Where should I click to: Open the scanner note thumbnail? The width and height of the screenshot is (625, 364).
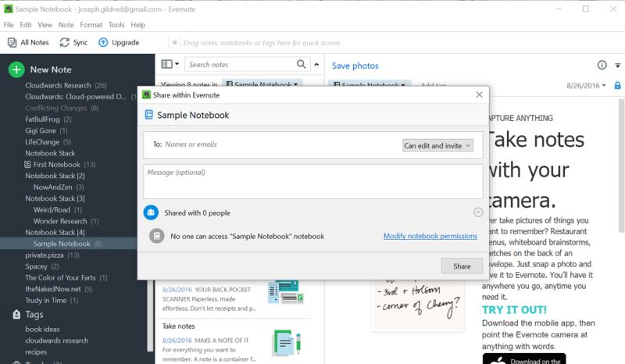286,292
